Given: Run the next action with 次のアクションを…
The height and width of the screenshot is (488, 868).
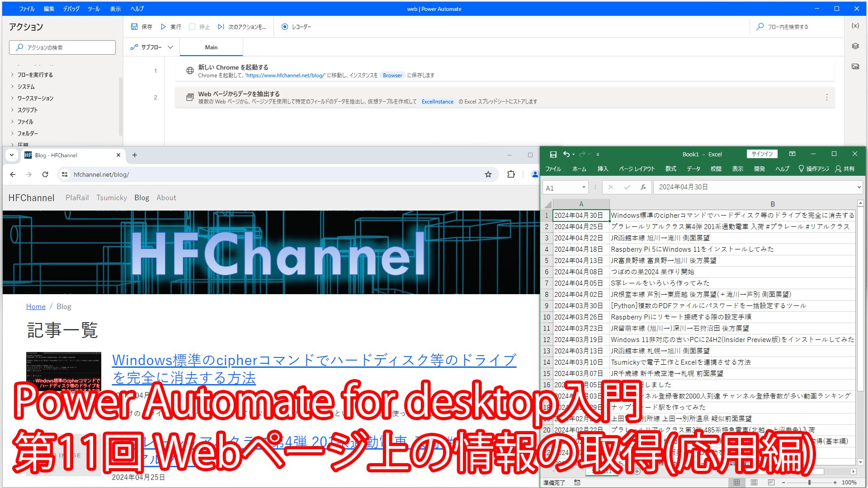Looking at the screenshot, I should pos(242,27).
